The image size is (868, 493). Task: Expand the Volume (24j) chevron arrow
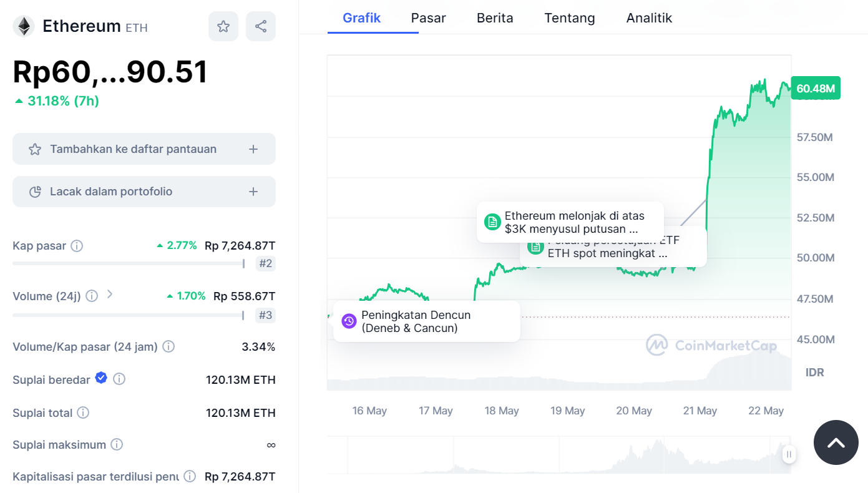(x=110, y=294)
